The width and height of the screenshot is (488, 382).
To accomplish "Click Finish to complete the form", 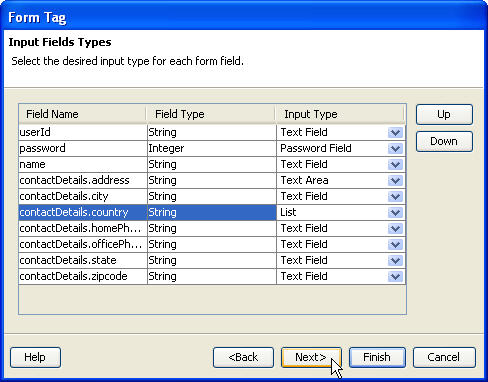I will pyautogui.click(x=377, y=357).
